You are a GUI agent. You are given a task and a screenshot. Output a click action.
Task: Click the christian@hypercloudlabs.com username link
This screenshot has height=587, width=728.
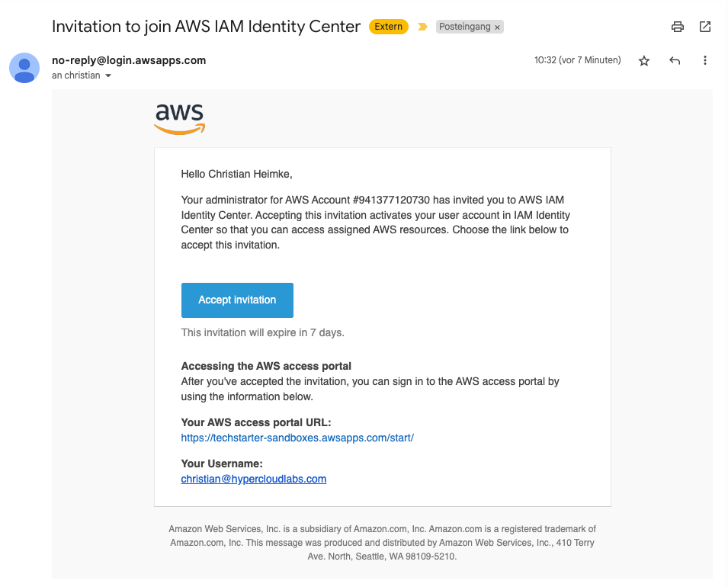click(x=253, y=480)
